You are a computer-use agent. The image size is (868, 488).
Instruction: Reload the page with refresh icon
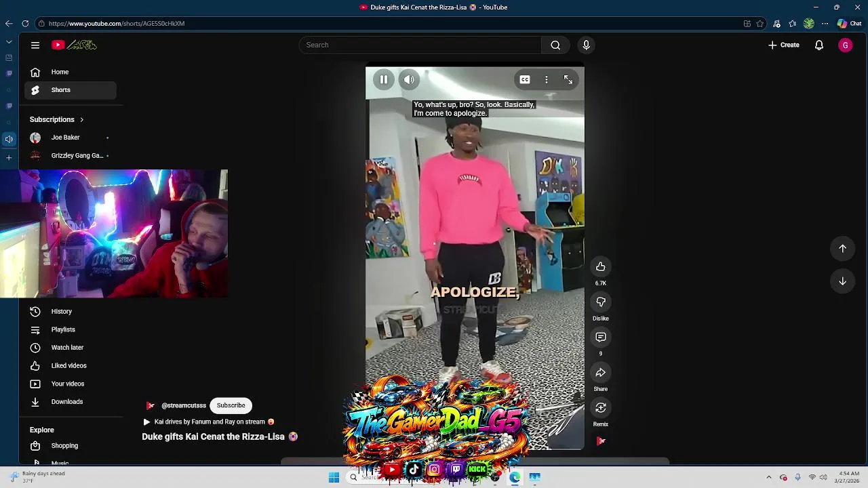coord(25,24)
